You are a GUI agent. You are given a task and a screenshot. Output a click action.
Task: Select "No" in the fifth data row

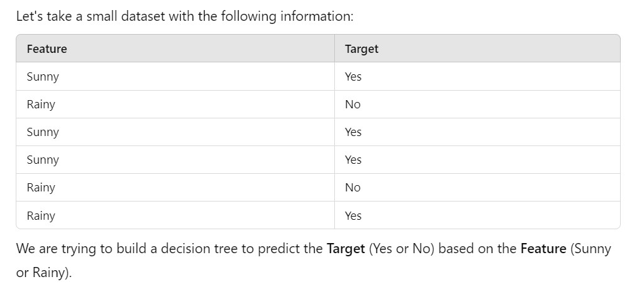(x=353, y=188)
